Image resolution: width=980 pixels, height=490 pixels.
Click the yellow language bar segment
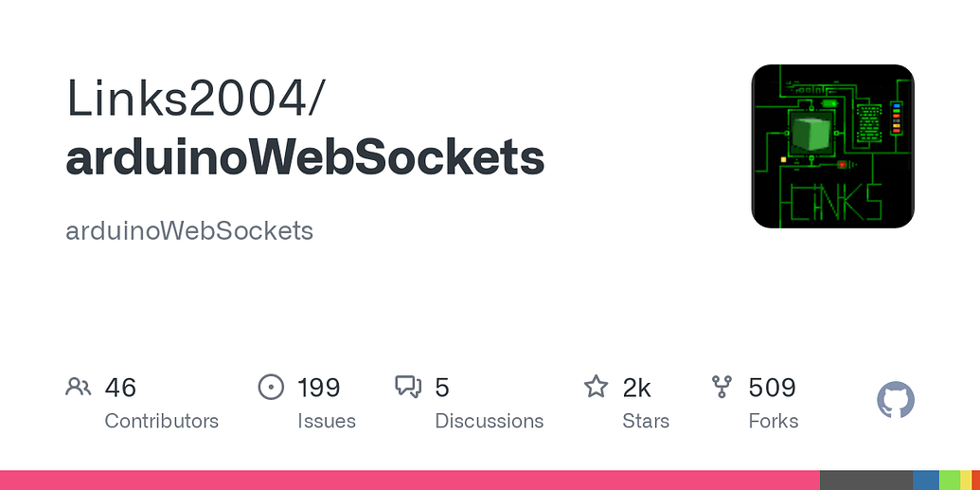click(965, 480)
